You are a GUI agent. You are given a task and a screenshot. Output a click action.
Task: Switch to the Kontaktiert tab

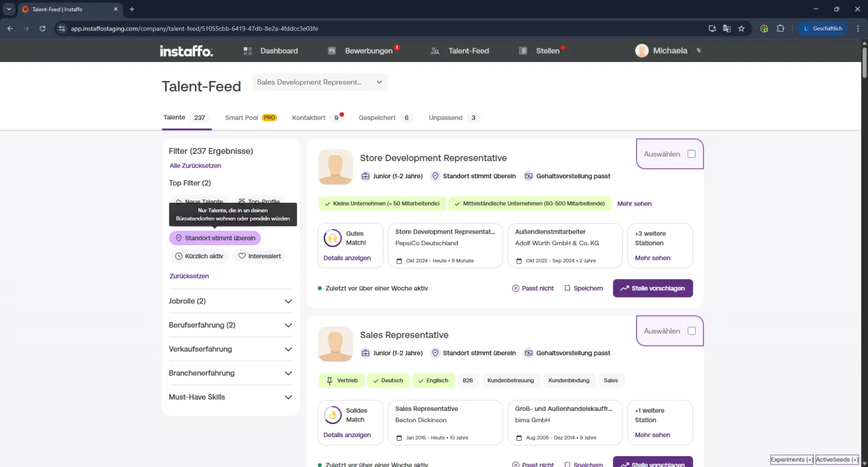(x=318, y=117)
